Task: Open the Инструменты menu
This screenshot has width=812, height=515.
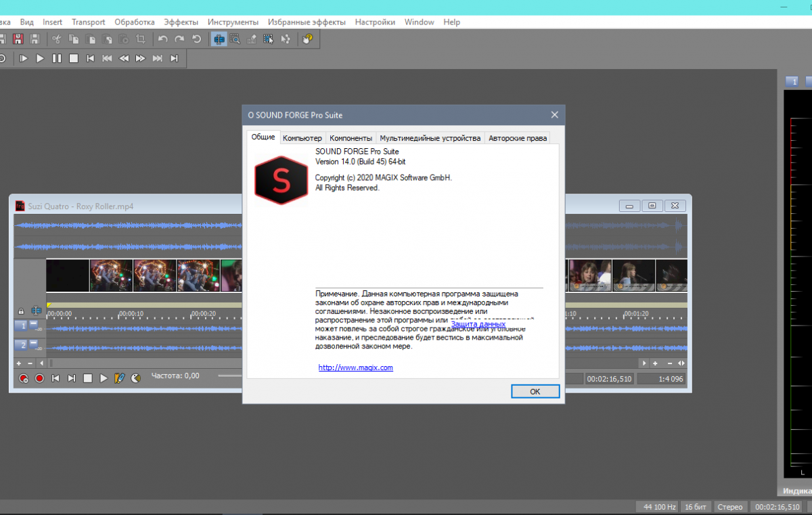Action: pos(233,22)
